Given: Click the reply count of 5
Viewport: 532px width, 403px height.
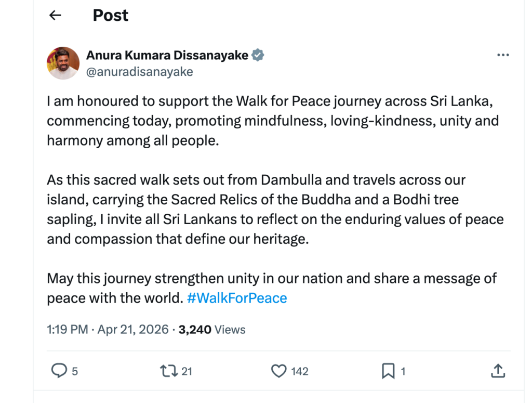Looking at the screenshot, I should coord(75,371).
